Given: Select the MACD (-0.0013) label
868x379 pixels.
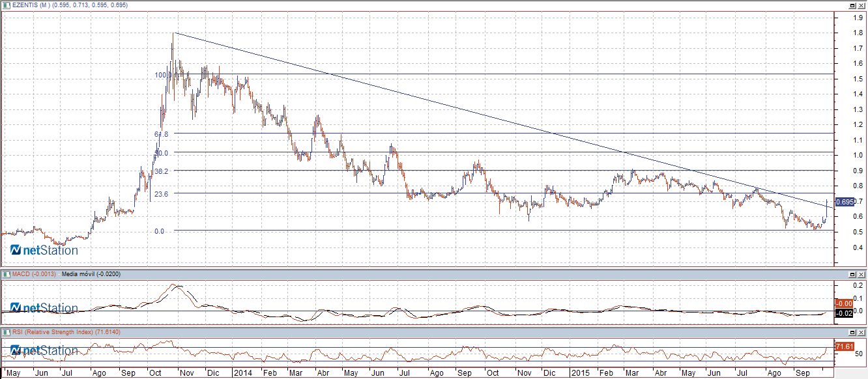Looking at the screenshot, I should [33, 275].
